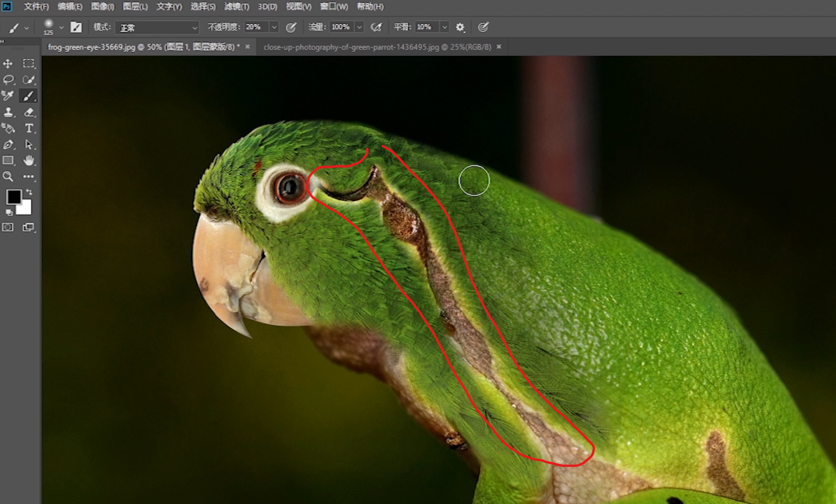Open the 文字(Y) Type menu
The height and width of the screenshot is (504, 836).
pos(169,7)
